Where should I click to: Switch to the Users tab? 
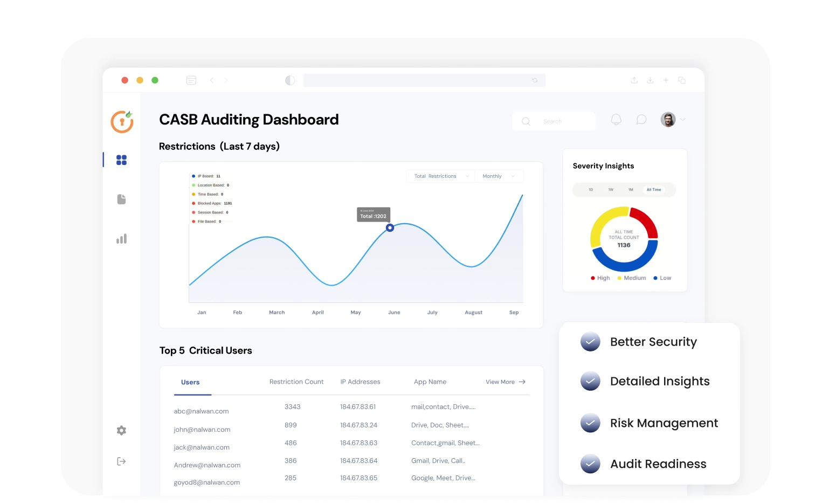point(190,382)
